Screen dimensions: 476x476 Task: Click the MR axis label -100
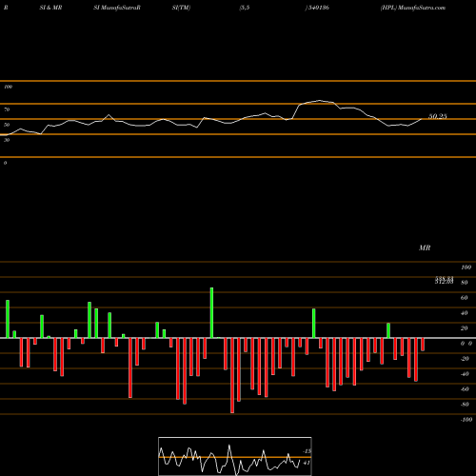point(466,420)
